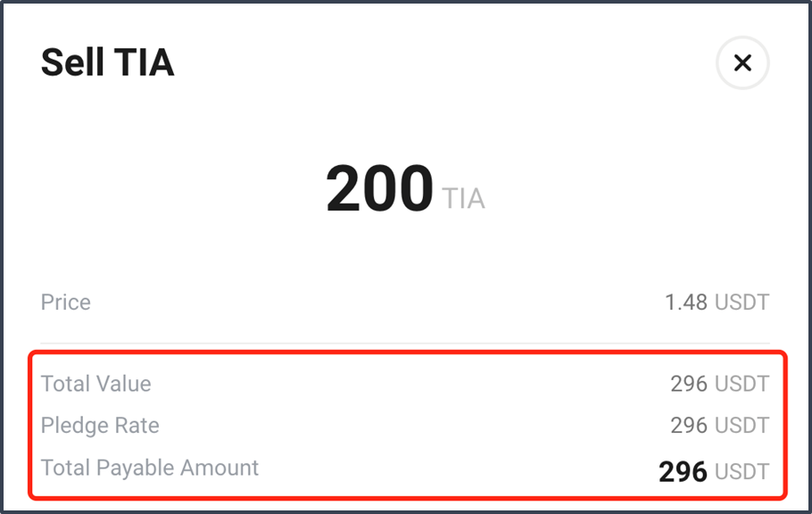Image resolution: width=812 pixels, height=514 pixels.
Task: Close the Sell TIA dialog
Action: click(742, 62)
